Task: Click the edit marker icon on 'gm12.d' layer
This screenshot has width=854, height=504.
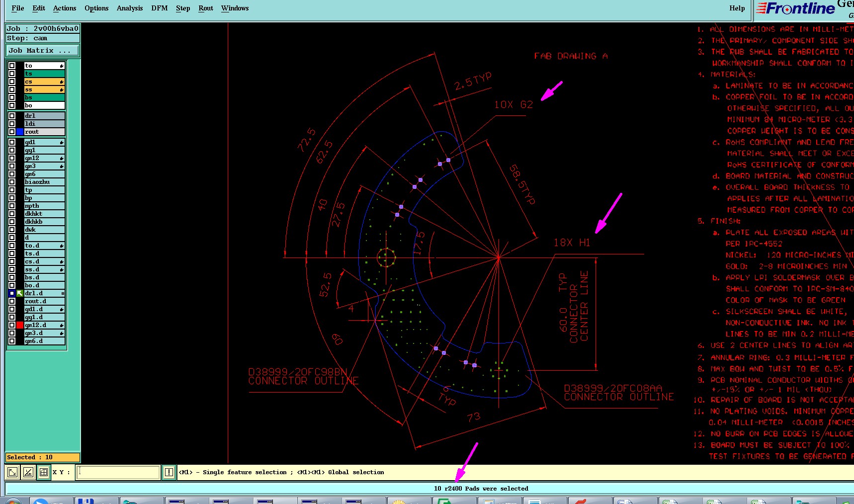Action: tap(62, 325)
